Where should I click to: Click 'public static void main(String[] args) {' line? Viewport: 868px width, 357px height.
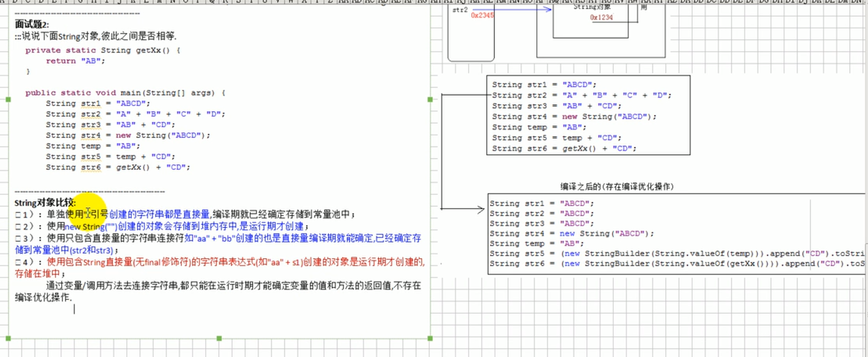click(x=125, y=93)
